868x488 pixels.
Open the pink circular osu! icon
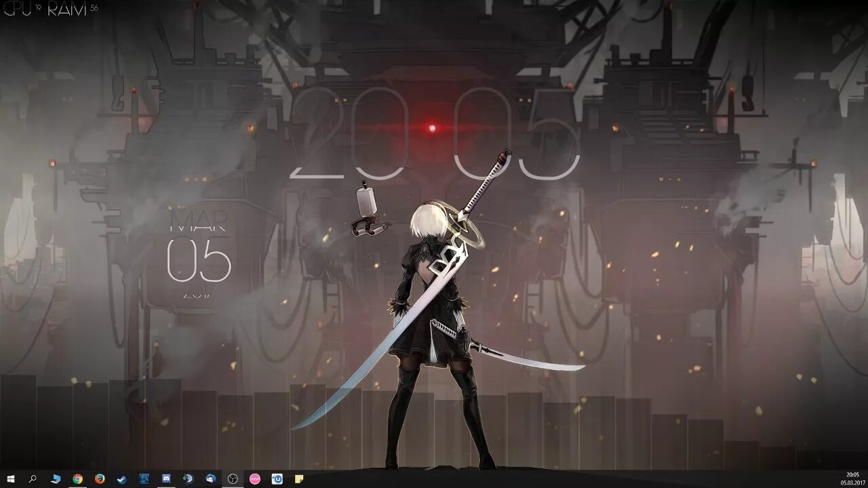click(x=255, y=479)
